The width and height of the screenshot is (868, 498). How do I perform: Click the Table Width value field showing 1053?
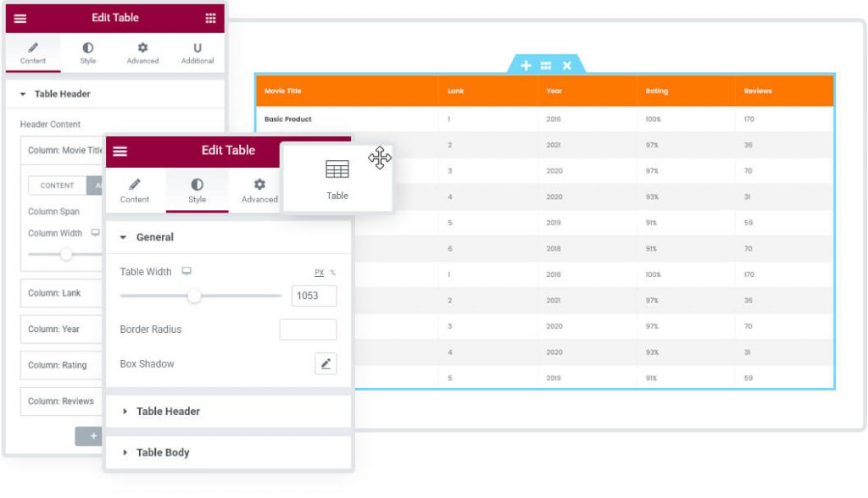point(314,296)
